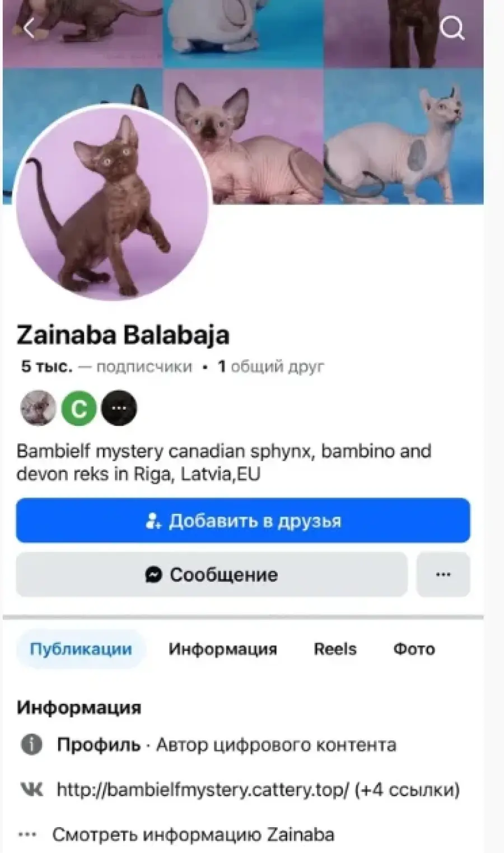Click the green C follower avatar
This screenshot has height=853, width=504.
coord(79,408)
